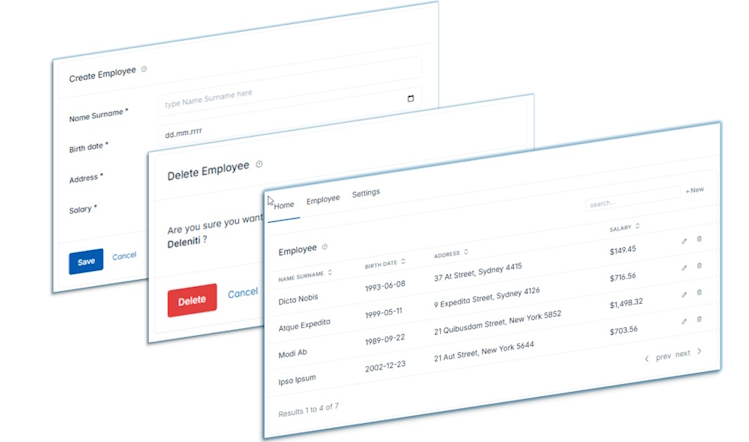
Task: Open the Settings tab
Action: [x=366, y=193]
